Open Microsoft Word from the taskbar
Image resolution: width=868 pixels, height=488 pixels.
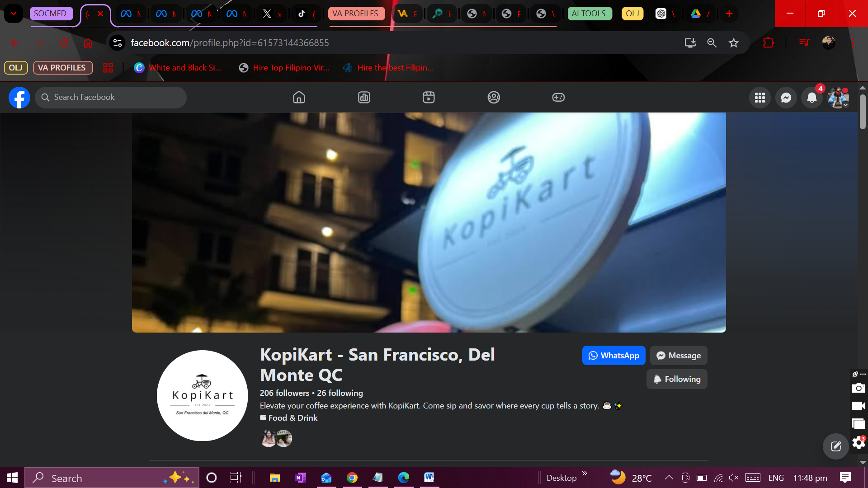pyautogui.click(x=429, y=478)
